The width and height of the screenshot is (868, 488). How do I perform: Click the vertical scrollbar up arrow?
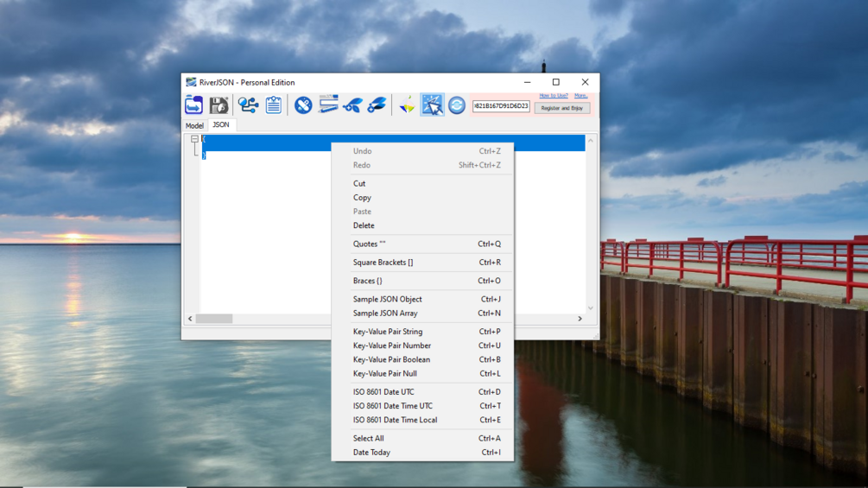(591, 141)
